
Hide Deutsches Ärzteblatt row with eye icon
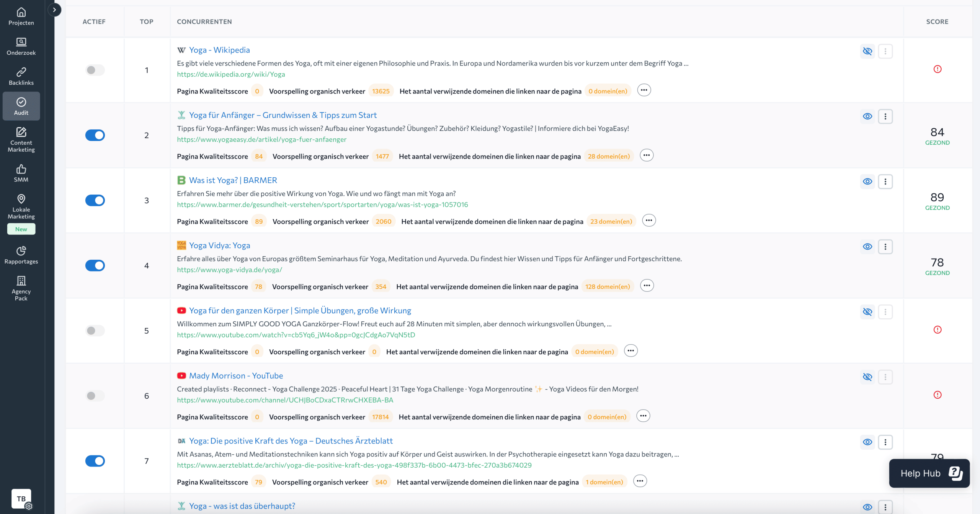(867, 442)
